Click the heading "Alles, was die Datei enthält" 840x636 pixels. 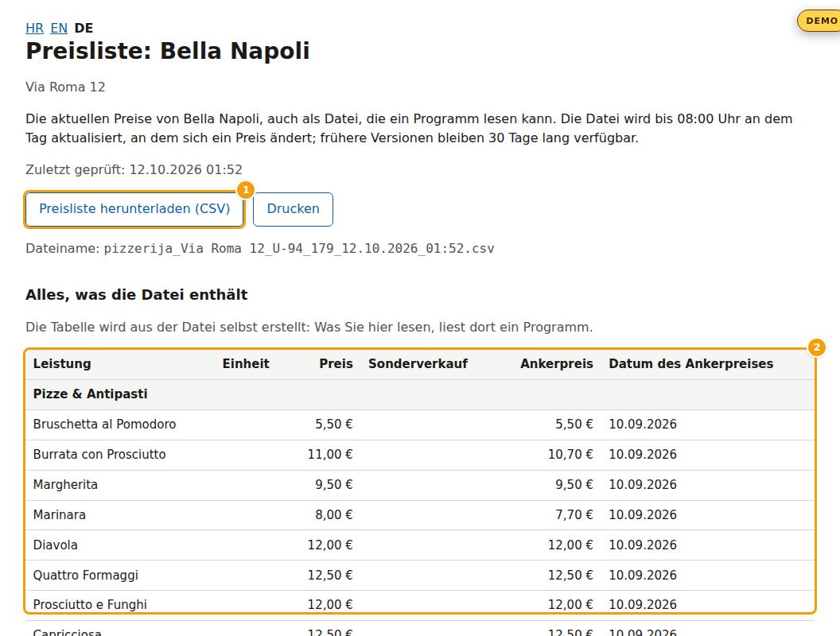pos(137,294)
